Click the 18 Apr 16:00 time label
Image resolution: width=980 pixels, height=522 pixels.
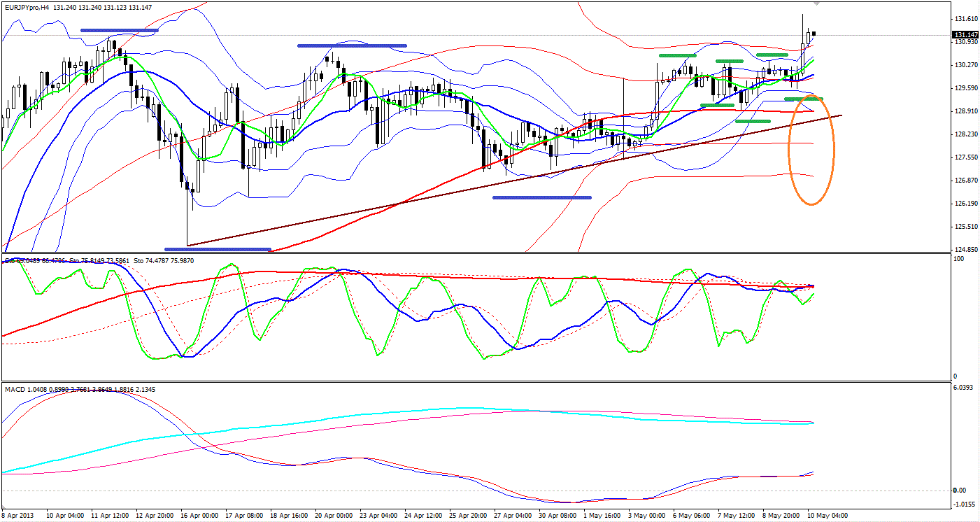(288, 516)
